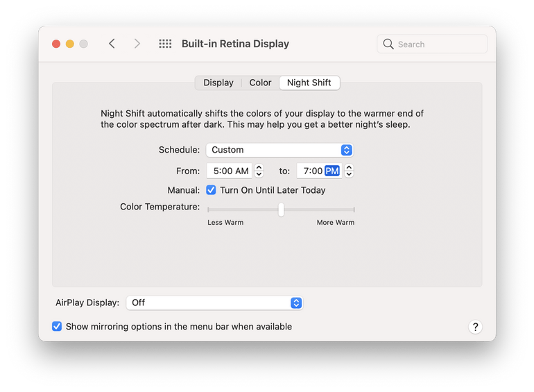Select the Night Shift tab
The height and width of the screenshot is (392, 534).
pos(309,83)
